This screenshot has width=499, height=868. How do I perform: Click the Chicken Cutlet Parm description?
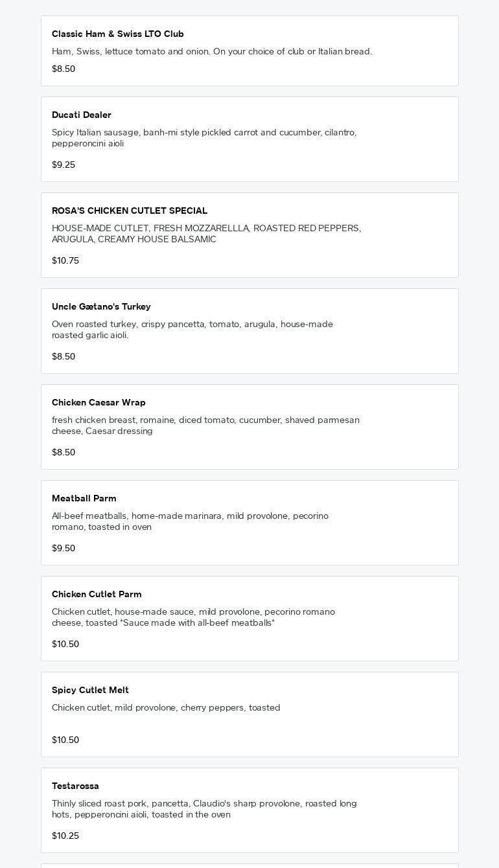click(x=193, y=617)
